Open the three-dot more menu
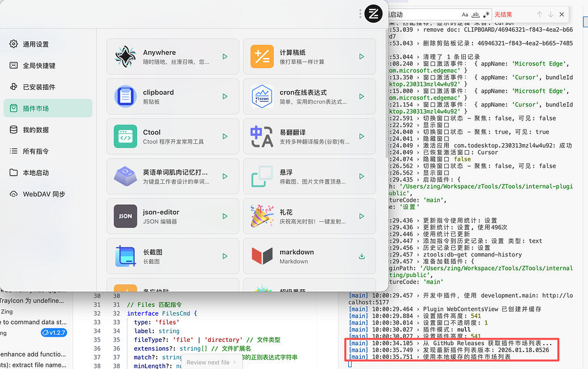 tap(360, 14)
